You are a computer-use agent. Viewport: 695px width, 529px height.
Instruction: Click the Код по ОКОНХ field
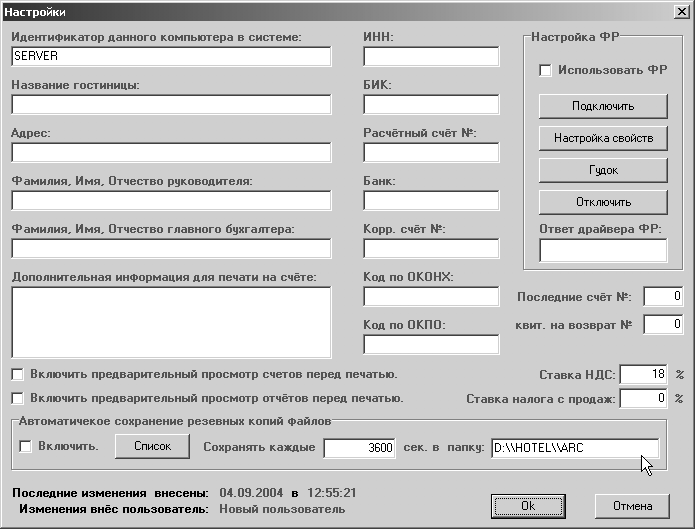click(x=431, y=296)
